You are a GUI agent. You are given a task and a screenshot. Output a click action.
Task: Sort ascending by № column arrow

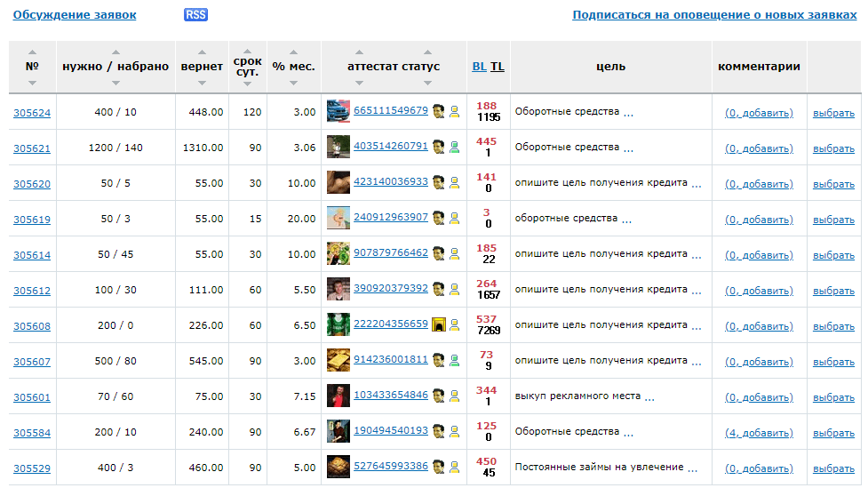click(33, 52)
